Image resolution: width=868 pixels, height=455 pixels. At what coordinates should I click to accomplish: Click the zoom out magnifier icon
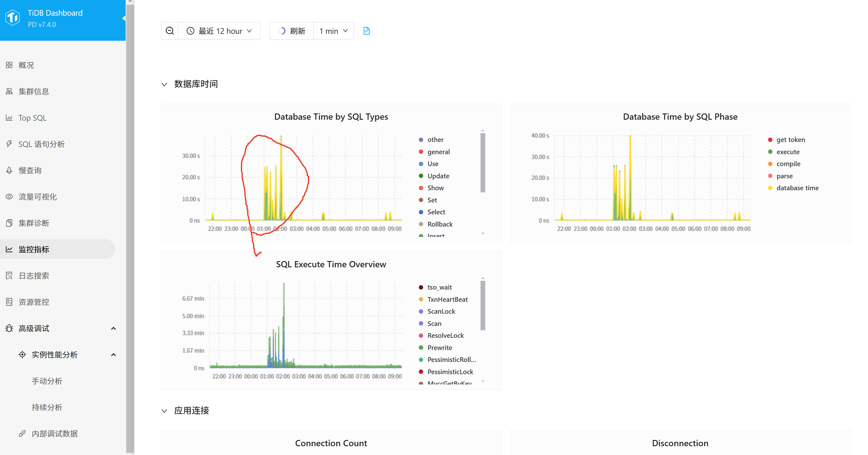click(170, 31)
